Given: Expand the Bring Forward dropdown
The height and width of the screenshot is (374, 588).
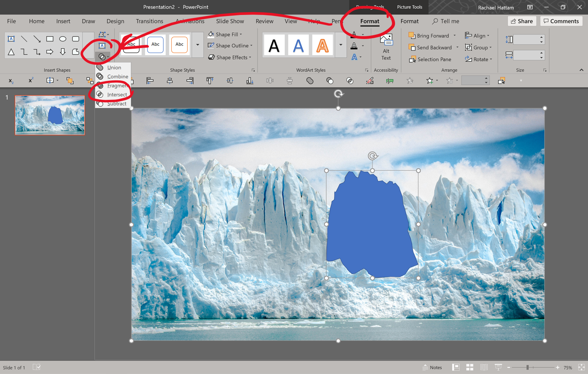Looking at the screenshot, I should pos(454,35).
